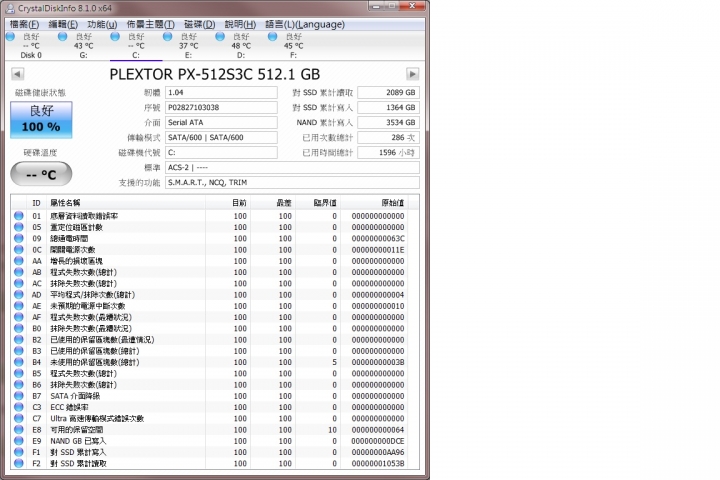Click the status icon for attribute AC
Screen dimensions: 720x480
click(x=19, y=283)
